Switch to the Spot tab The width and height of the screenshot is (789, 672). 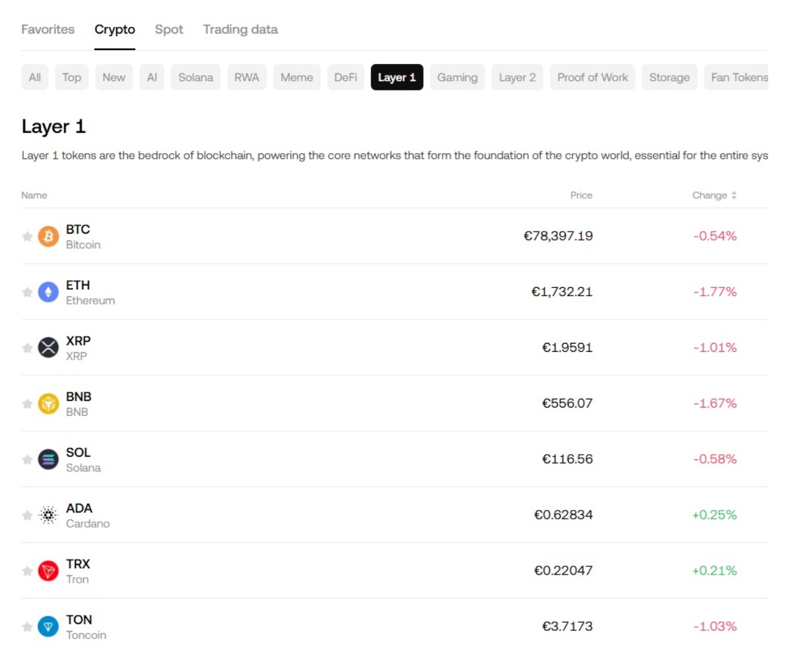168,29
